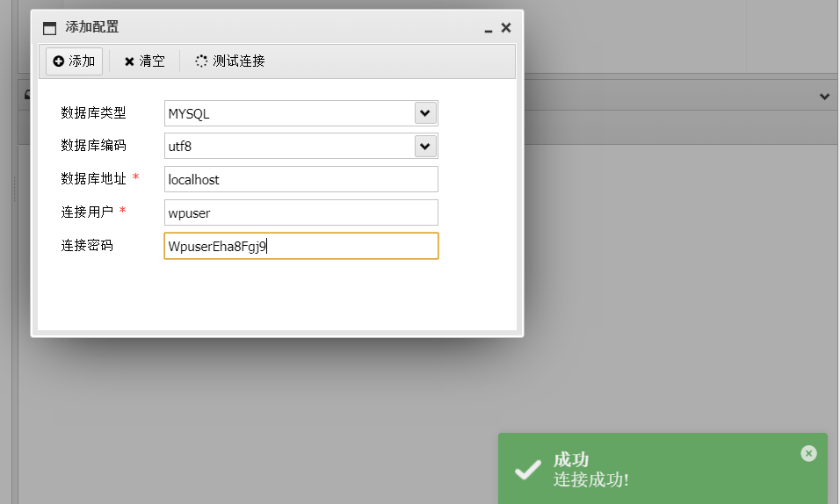Click the 数据库地址 localhost input field
Screen dimensions: 840x504
coord(301,179)
